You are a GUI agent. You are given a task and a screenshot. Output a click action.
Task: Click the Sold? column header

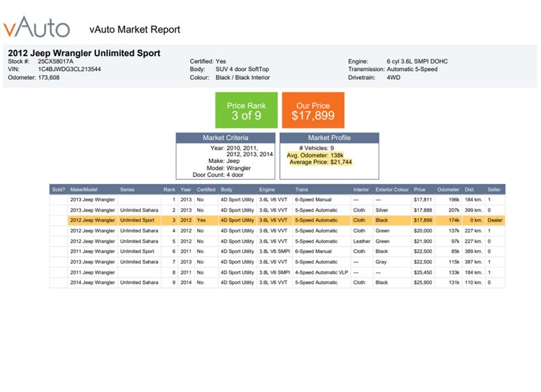[59, 190]
